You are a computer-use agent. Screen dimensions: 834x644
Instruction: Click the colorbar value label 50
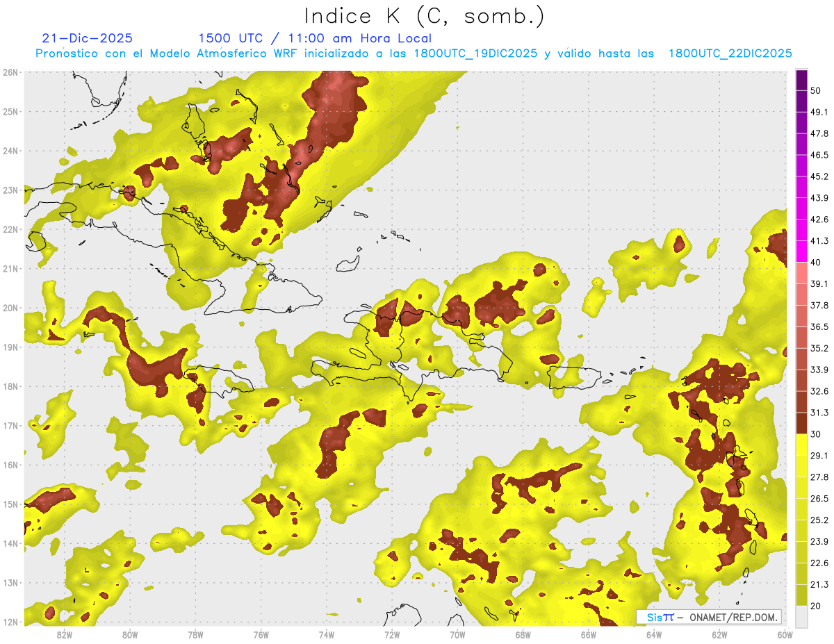[816, 90]
